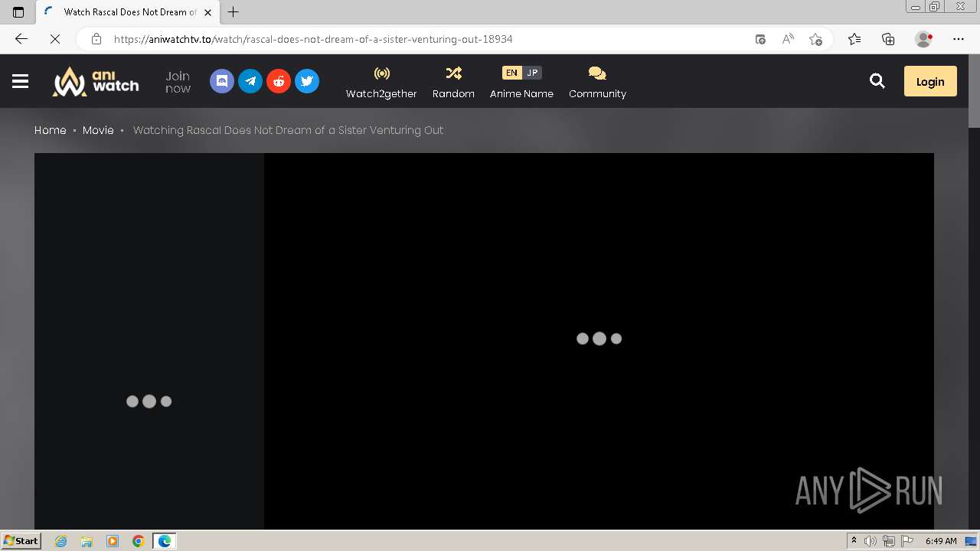Select Edge in the taskbar

pos(165,541)
